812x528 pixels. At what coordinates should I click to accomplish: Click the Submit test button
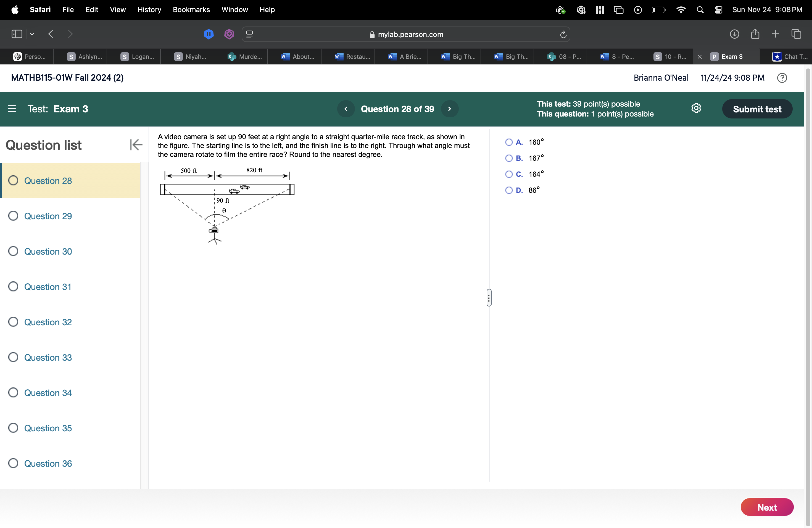click(757, 109)
